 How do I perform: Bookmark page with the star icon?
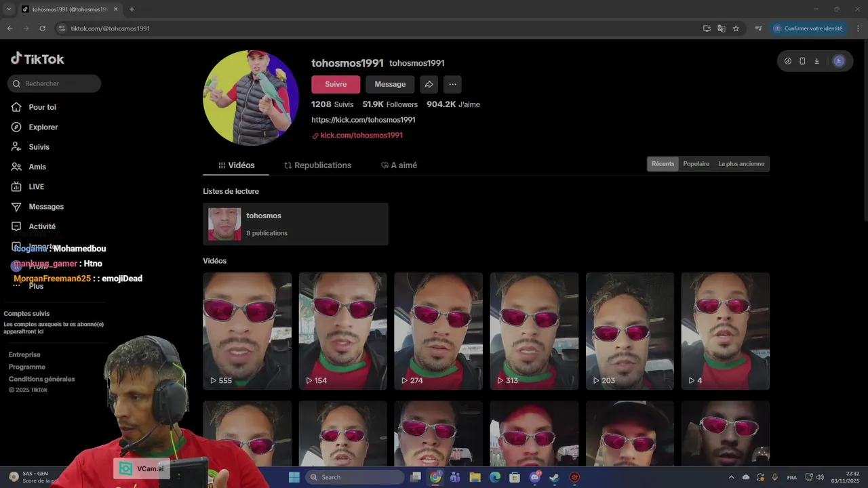click(736, 28)
